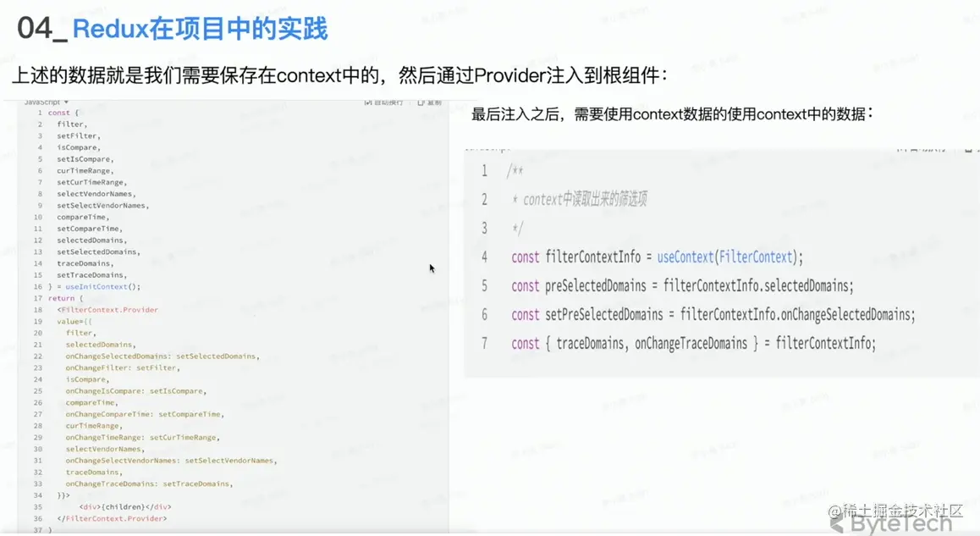Click 'onChangeSelectVendorNames: setSelectVendorNames,' on line 31
This screenshot has width=980, height=536.
(x=171, y=461)
